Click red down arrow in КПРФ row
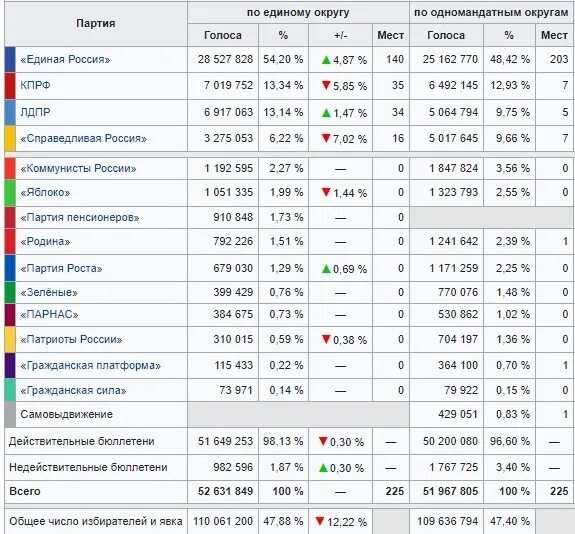The width and height of the screenshot is (575, 534). coord(326,85)
